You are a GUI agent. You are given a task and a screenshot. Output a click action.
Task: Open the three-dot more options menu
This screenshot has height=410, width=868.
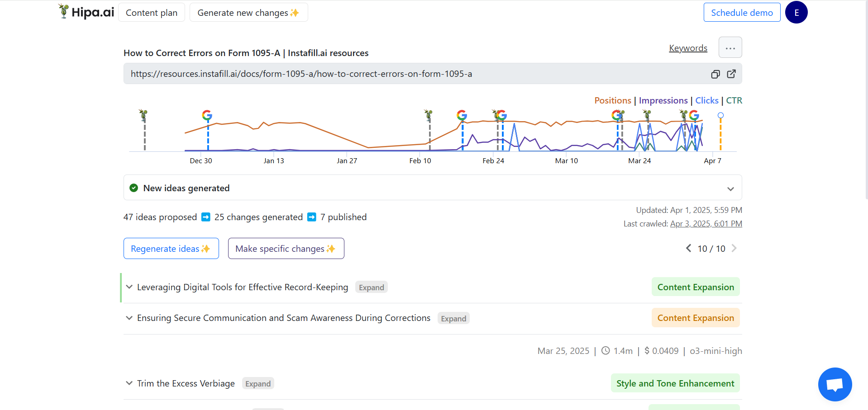pos(730,47)
